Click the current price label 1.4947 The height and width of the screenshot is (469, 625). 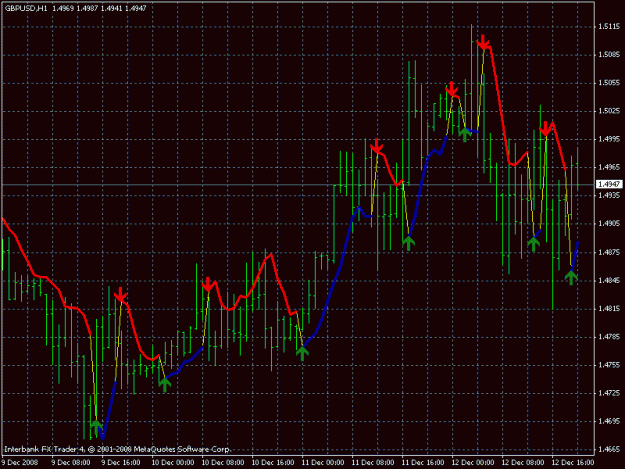click(x=609, y=184)
